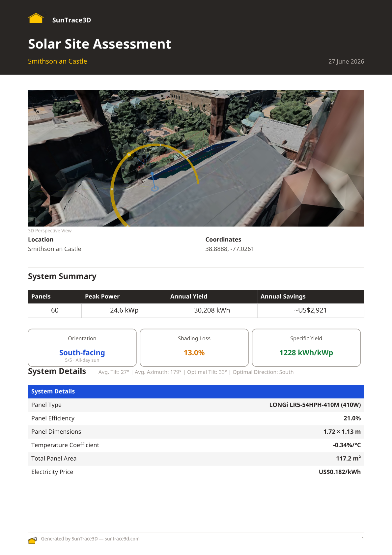Viewport: 392px width, 555px height.
Task: Click the "Orientation" card label
Action: [82, 338]
